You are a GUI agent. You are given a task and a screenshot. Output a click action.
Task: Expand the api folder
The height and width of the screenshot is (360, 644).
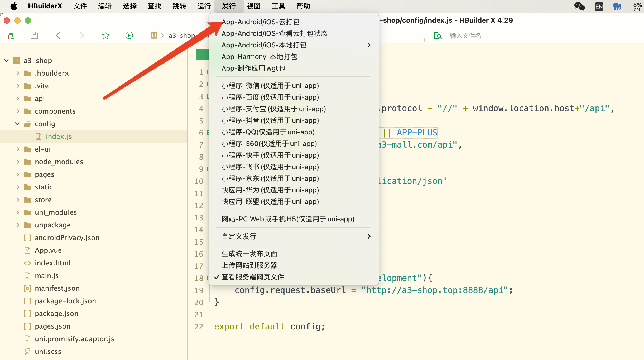pyautogui.click(x=18, y=98)
